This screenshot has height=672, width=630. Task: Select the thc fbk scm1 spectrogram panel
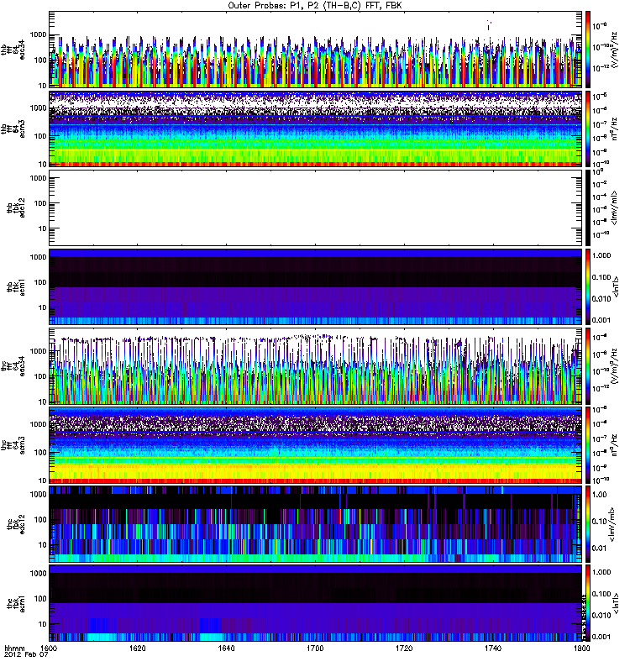pyautogui.click(x=316, y=603)
